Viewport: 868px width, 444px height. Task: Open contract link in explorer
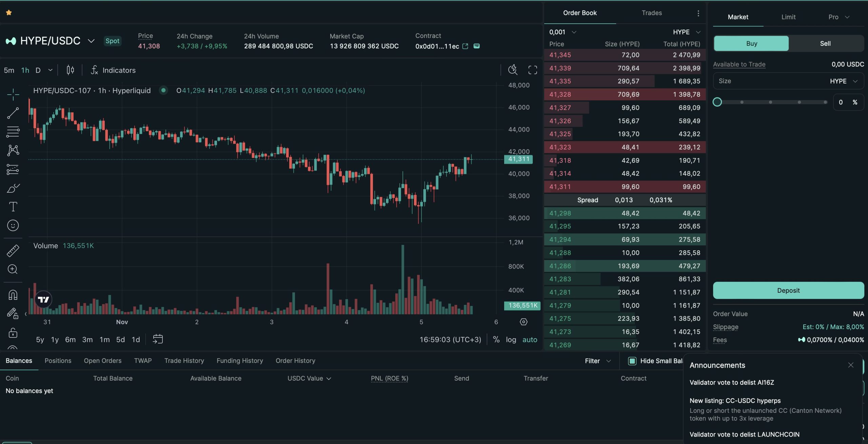[x=465, y=46]
